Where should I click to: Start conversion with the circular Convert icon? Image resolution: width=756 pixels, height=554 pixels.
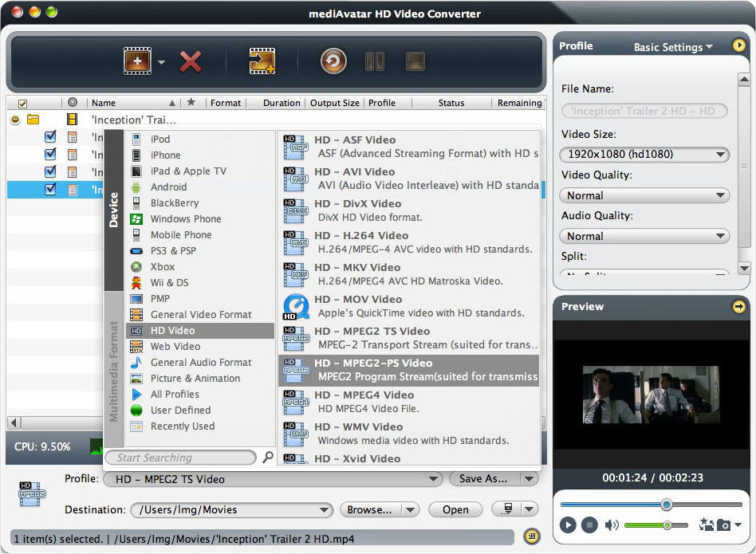pyautogui.click(x=333, y=61)
